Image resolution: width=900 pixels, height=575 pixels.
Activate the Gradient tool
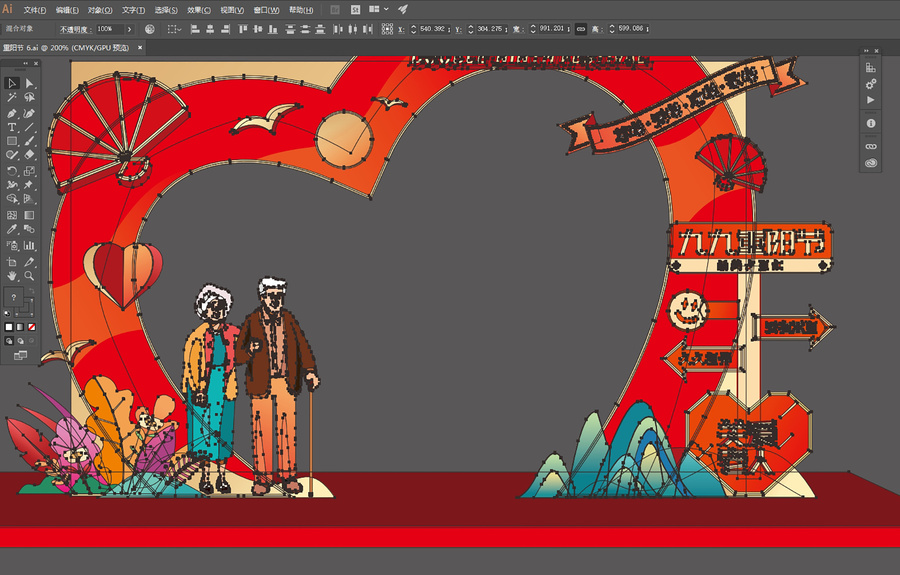29,215
